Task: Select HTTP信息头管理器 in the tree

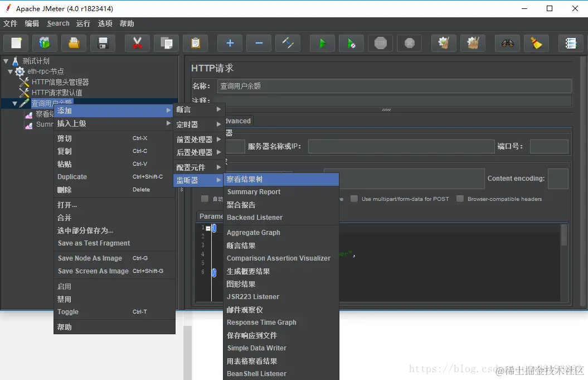Action: (60, 82)
